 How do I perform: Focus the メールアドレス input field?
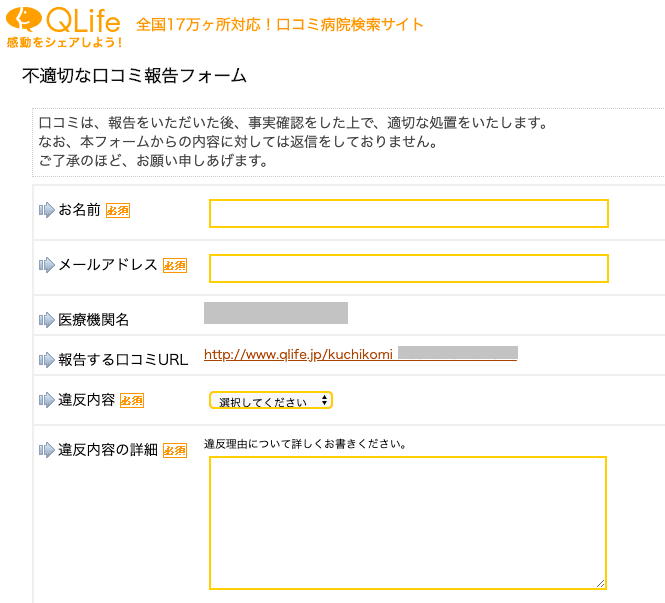click(x=409, y=268)
